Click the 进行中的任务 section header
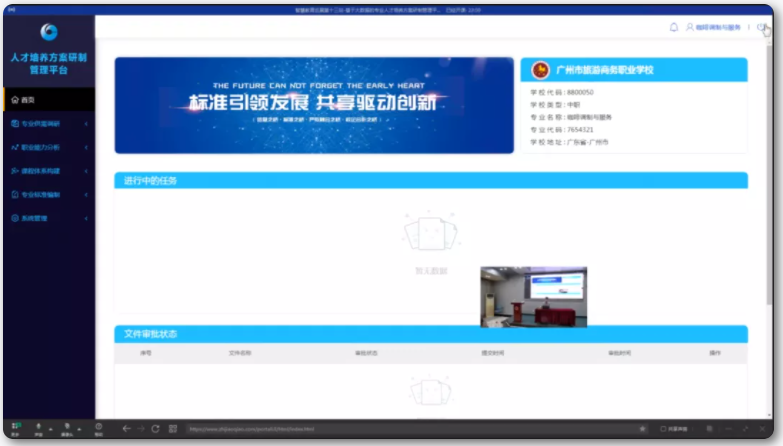 pyautogui.click(x=431, y=180)
